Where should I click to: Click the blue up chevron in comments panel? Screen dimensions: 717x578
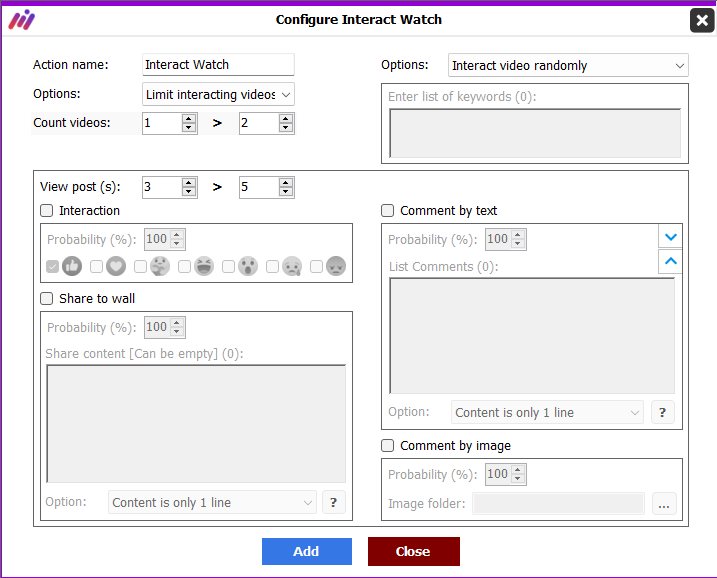[x=670, y=261]
